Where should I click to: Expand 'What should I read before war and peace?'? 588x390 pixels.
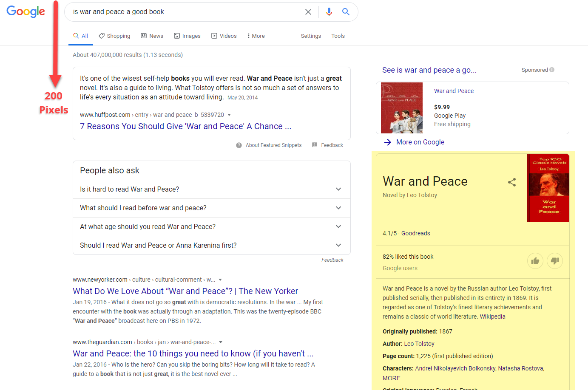point(338,208)
